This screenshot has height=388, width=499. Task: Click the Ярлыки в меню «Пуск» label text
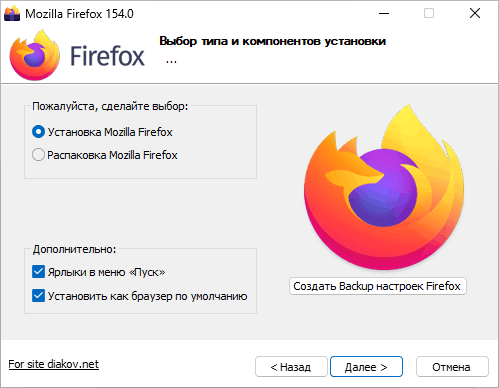point(106,272)
